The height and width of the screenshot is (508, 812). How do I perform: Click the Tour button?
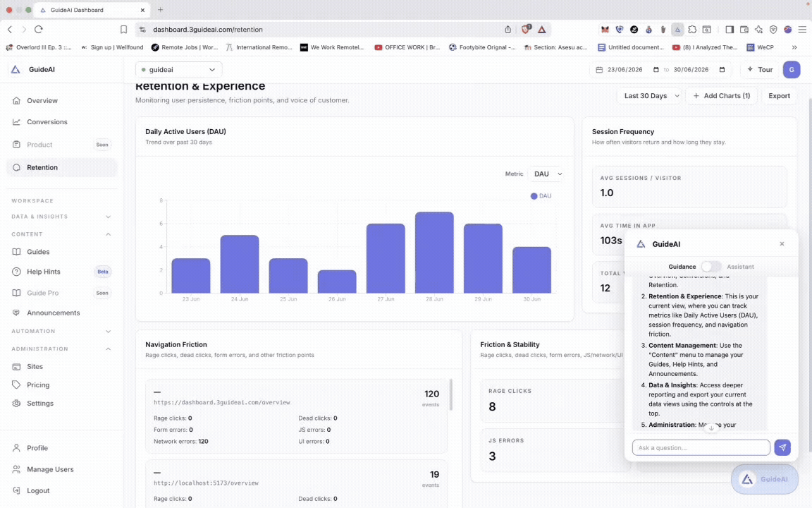[x=760, y=69]
